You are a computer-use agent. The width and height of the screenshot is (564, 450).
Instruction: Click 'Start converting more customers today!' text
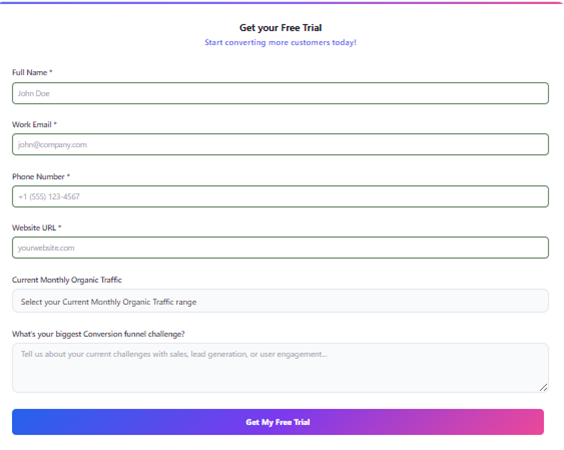pyautogui.click(x=281, y=42)
